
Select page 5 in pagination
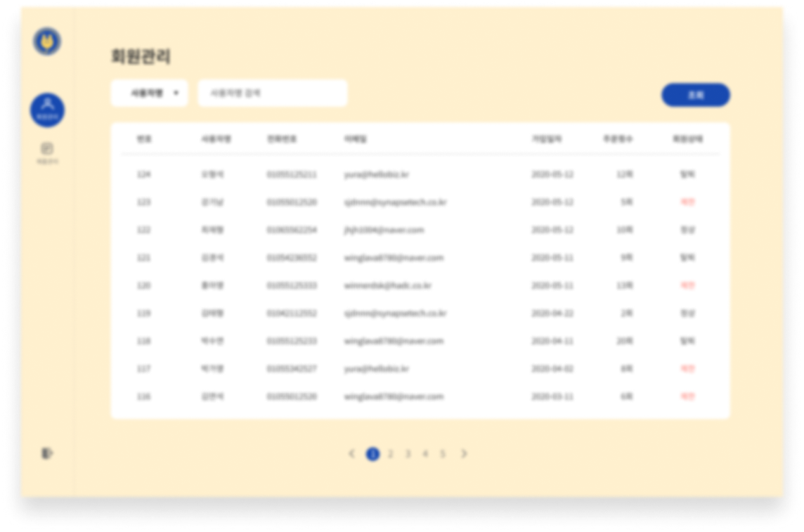pos(443,453)
